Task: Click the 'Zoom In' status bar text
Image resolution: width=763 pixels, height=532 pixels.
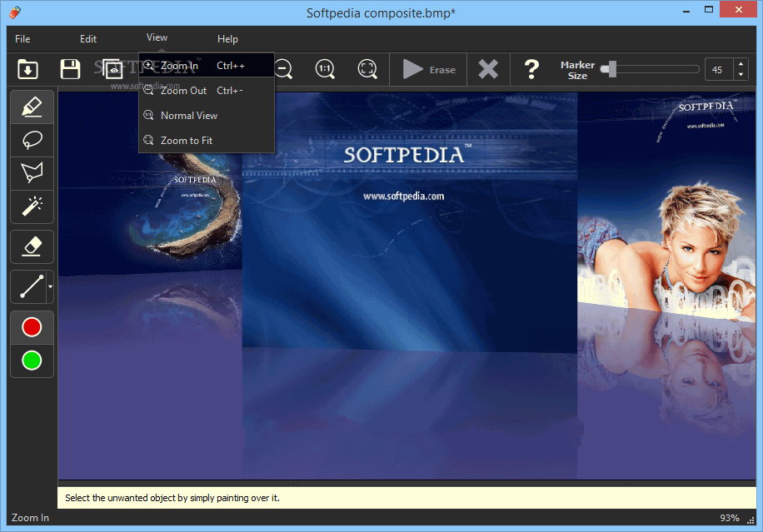Action: pyautogui.click(x=30, y=518)
